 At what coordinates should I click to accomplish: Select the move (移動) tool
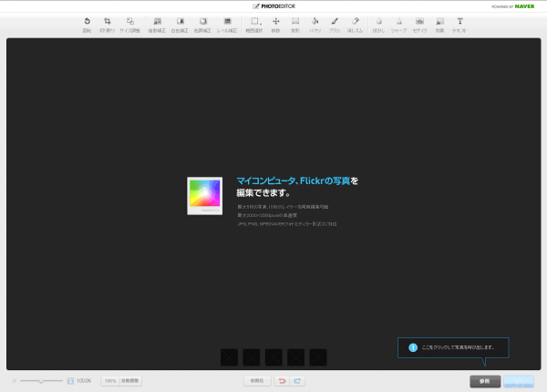point(275,23)
